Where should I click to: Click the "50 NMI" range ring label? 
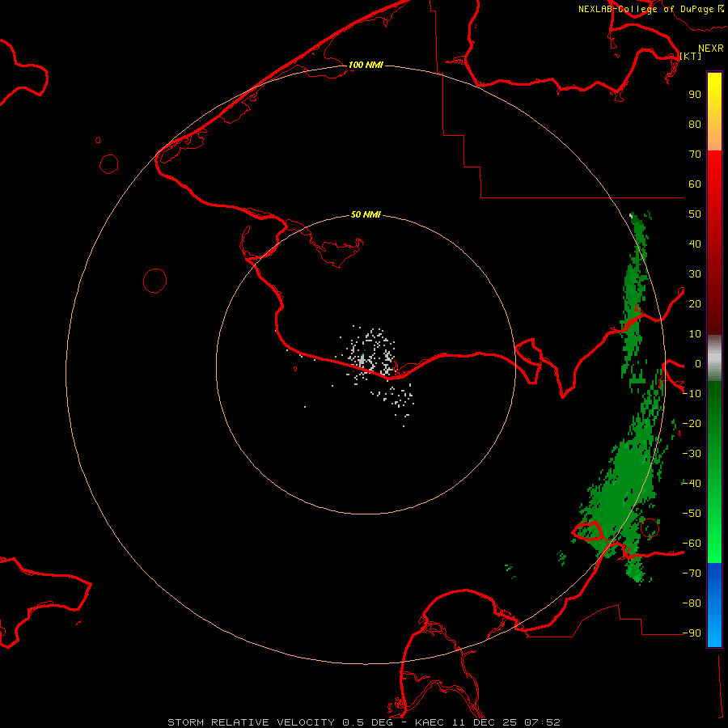pos(366,214)
